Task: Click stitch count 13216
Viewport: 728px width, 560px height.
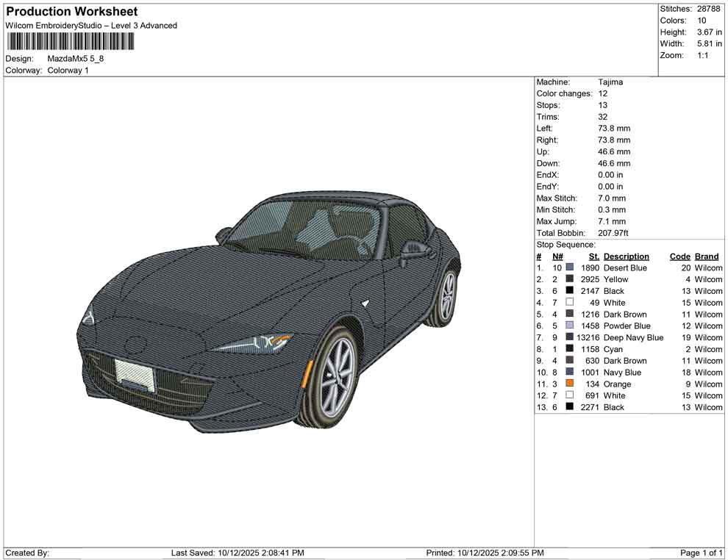Action: [588, 337]
